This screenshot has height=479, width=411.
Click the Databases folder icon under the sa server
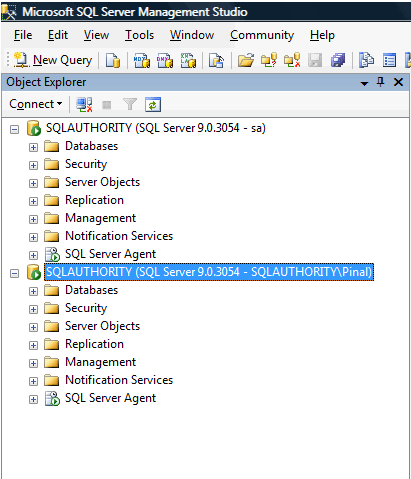tap(52, 146)
